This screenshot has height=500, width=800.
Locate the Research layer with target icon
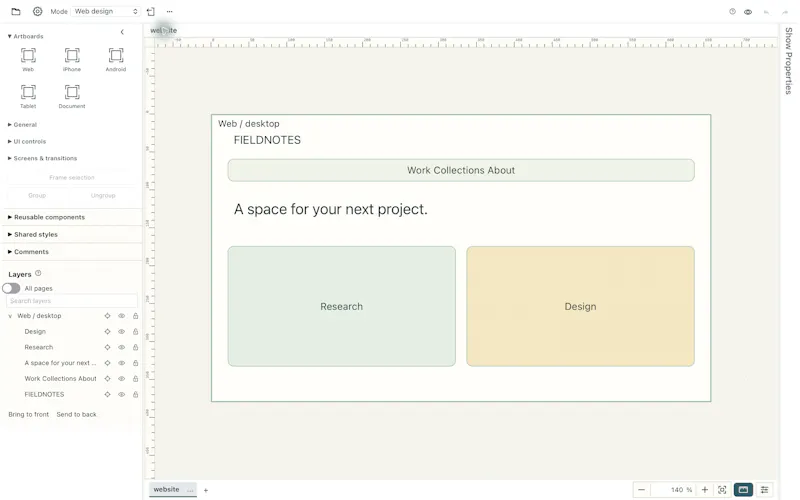coord(108,347)
